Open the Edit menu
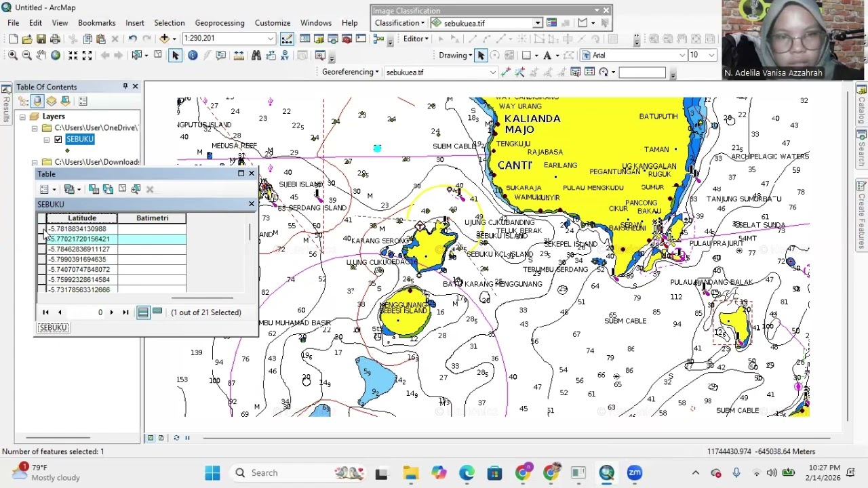 [x=35, y=23]
